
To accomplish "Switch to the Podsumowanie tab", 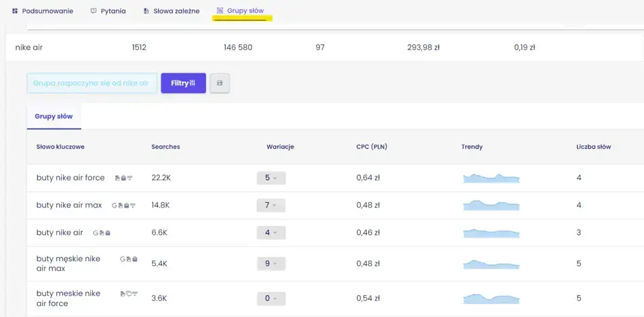I will click(x=42, y=11).
